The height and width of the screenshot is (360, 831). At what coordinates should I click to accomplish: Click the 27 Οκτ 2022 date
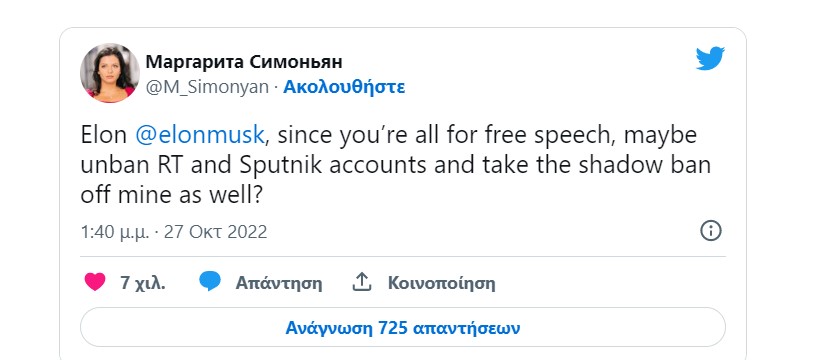(215, 232)
